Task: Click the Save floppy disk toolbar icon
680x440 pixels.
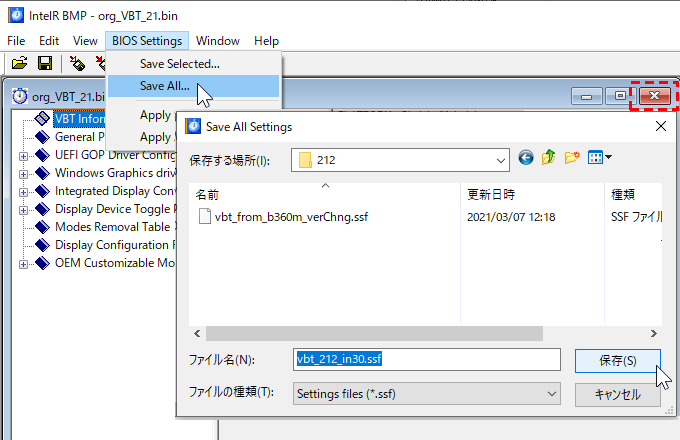Action: click(x=45, y=63)
